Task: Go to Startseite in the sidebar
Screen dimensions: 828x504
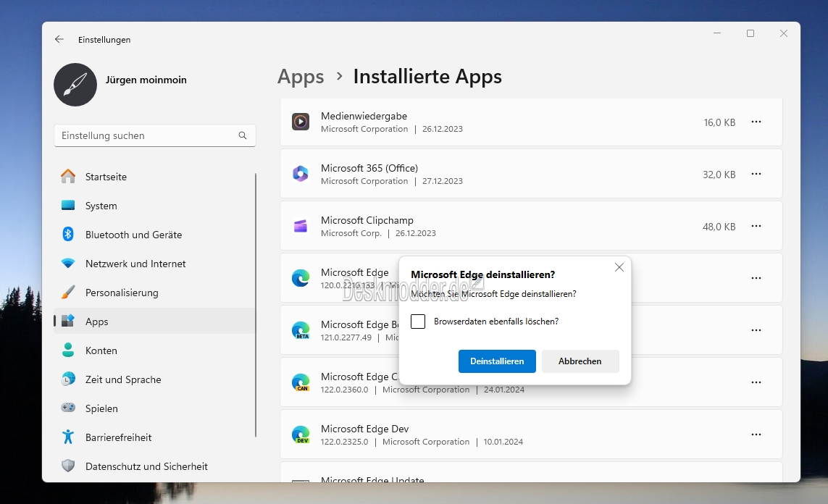Action: coord(154,177)
